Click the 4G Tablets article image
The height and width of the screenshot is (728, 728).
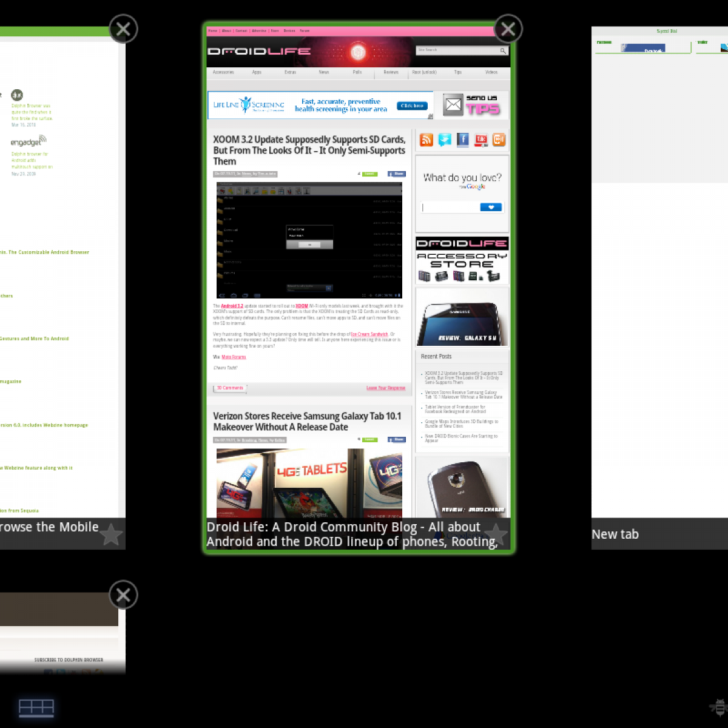[309, 483]
